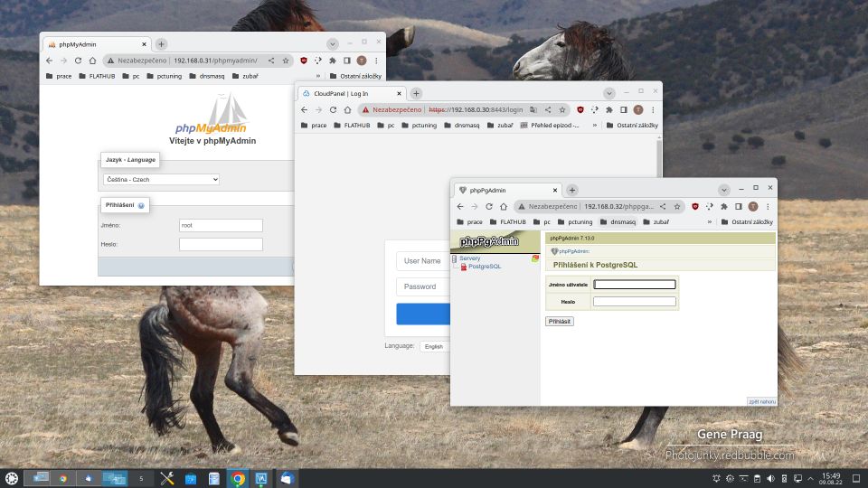Click the taskbar clock showing 15:49
The image size is (868, 488).
[x=831, y=478]
